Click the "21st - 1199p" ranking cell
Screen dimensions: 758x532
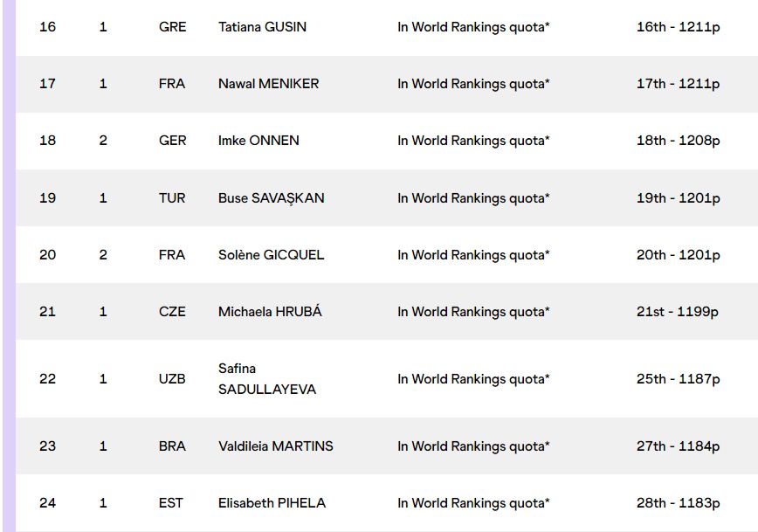(x=678, y=311)
